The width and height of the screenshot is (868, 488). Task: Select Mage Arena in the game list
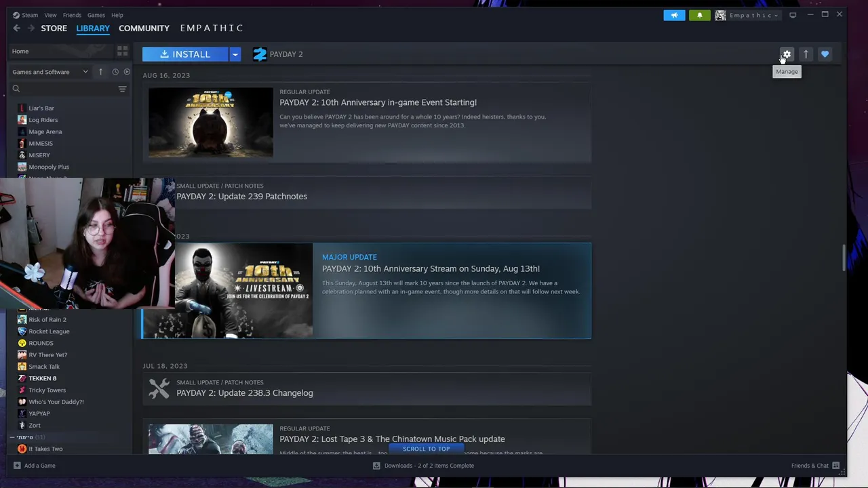pos(45,131)
